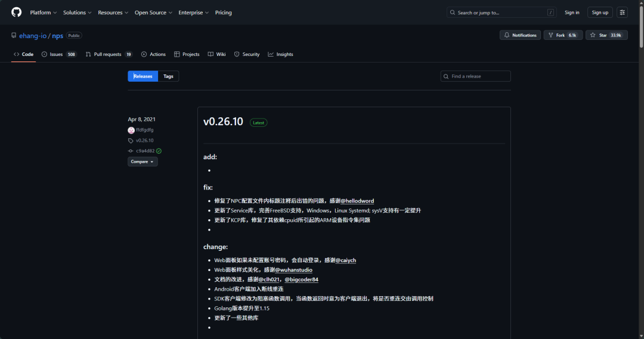
Task: Switch to the Issues tab
Action: [x=59, y=54]
